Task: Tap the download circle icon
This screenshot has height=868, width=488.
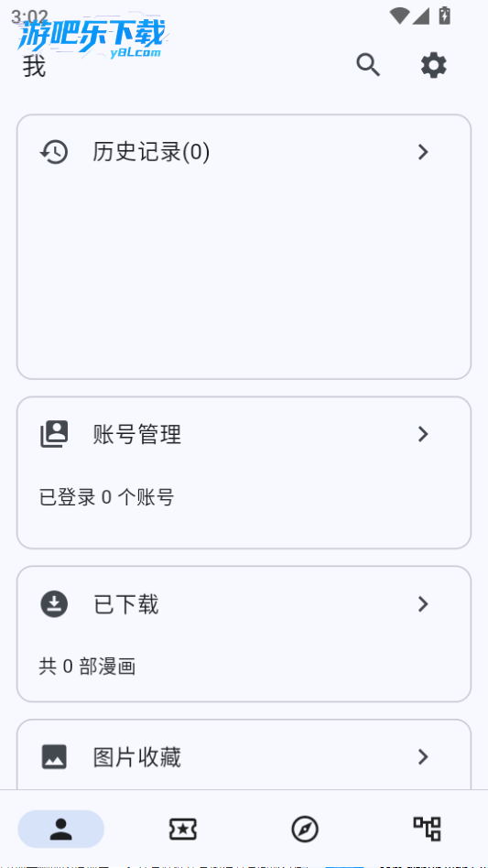Action: coord(54,604)
